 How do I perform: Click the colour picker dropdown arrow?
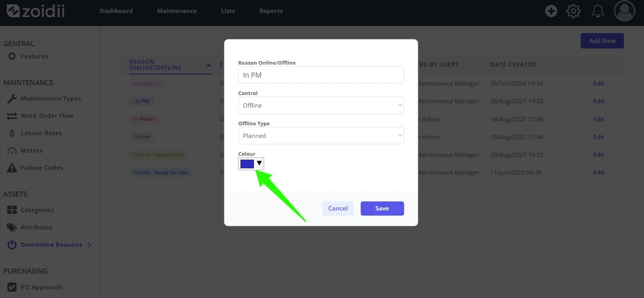[x=259, y=164]
